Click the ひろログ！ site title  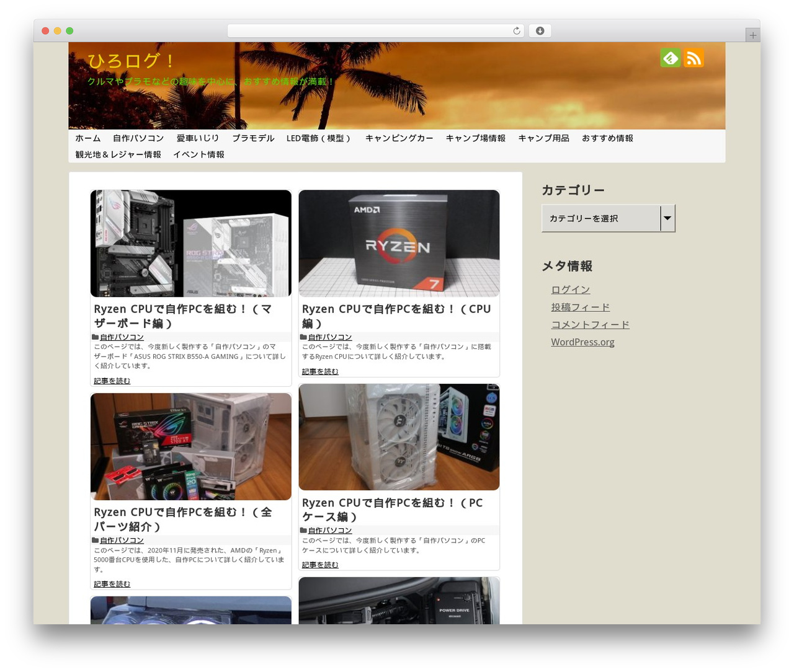[x=131, y=61]
